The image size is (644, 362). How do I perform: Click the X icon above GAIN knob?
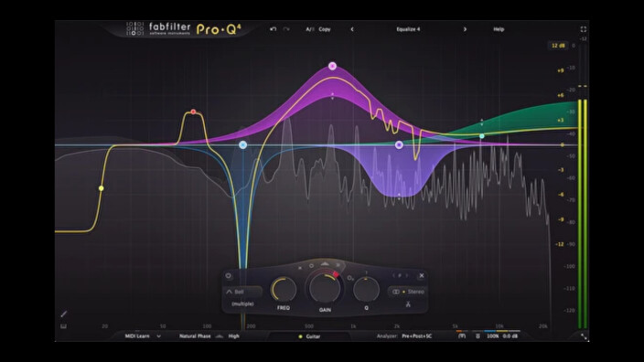click(x=300, y=268)
